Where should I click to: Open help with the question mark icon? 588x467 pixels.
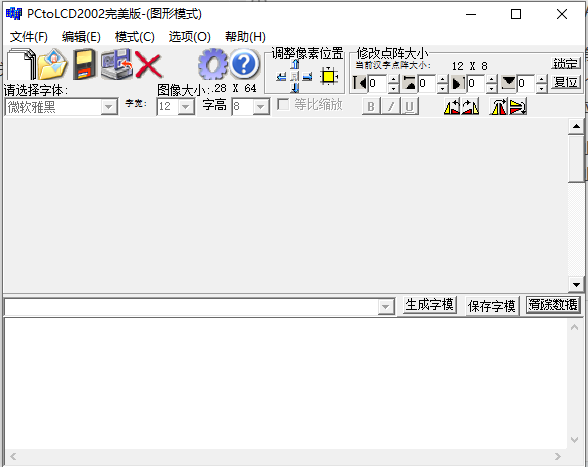(244, 64)
